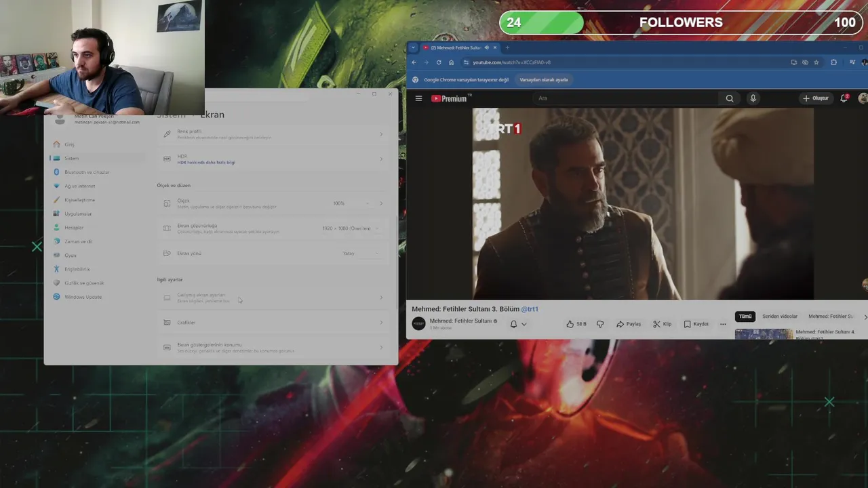The width and height of the screenshot is (868, 488).
Task: Open more actions ellipsis under video
Action: (723, 324)
